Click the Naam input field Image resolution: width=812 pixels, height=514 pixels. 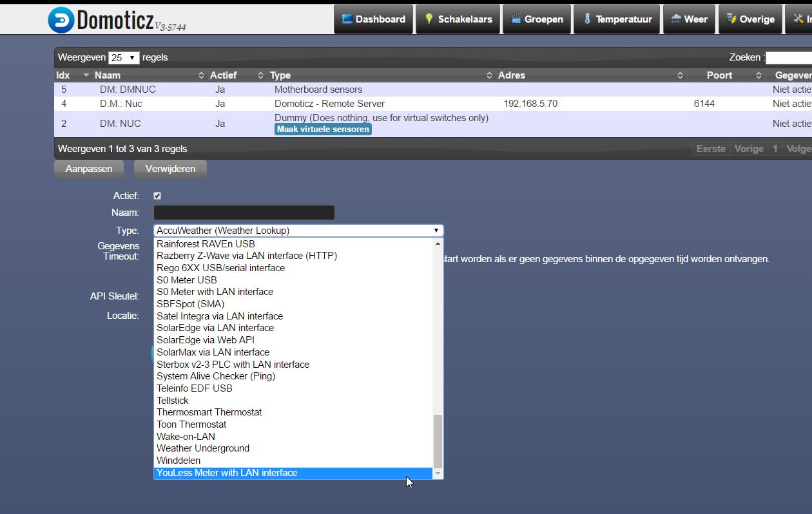(244, 213)
